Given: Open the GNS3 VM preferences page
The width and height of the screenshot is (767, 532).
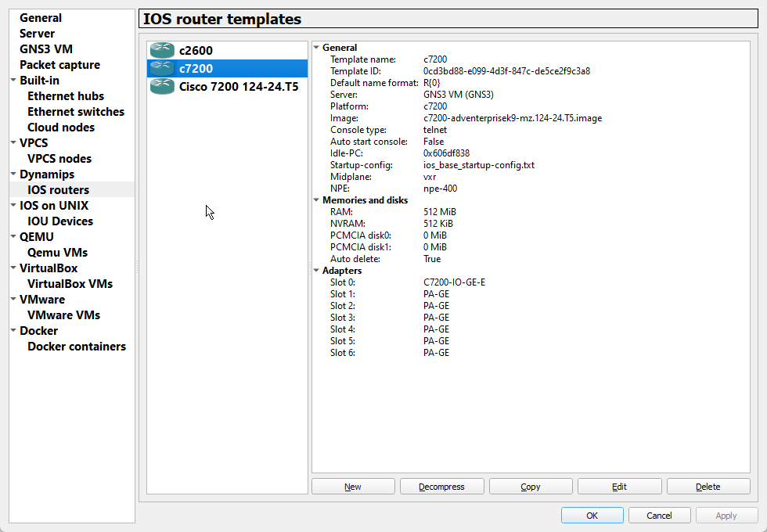Looking at the screenshot, I should tap(47, 49).
